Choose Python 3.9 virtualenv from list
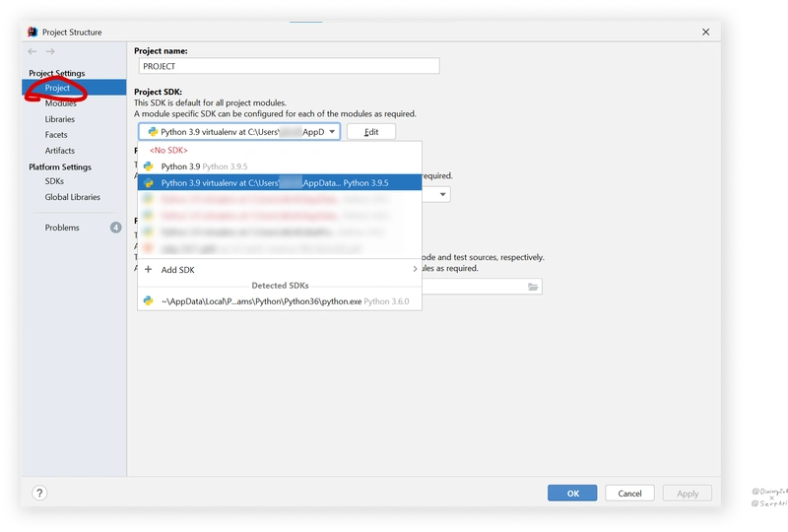Viewport: 788px width, 532px height. click(x=276, y=182)
